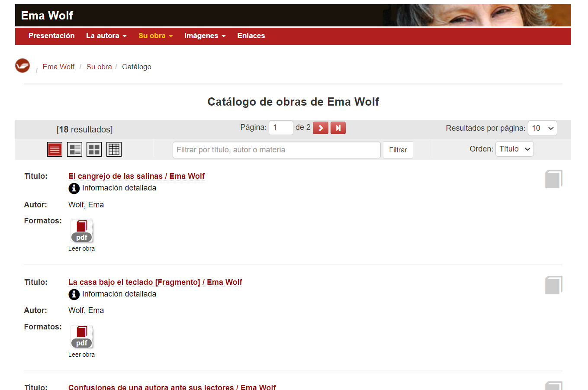Expand Imágenes menu

[205, 36]
